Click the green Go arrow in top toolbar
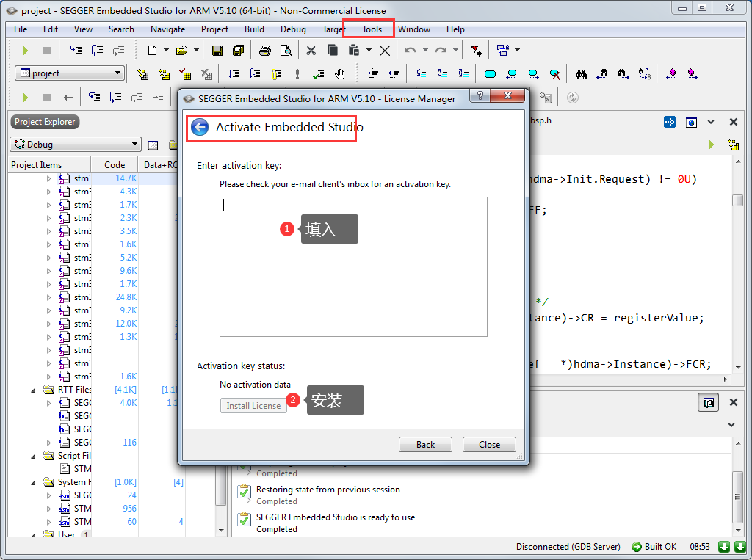 point(26,51)
